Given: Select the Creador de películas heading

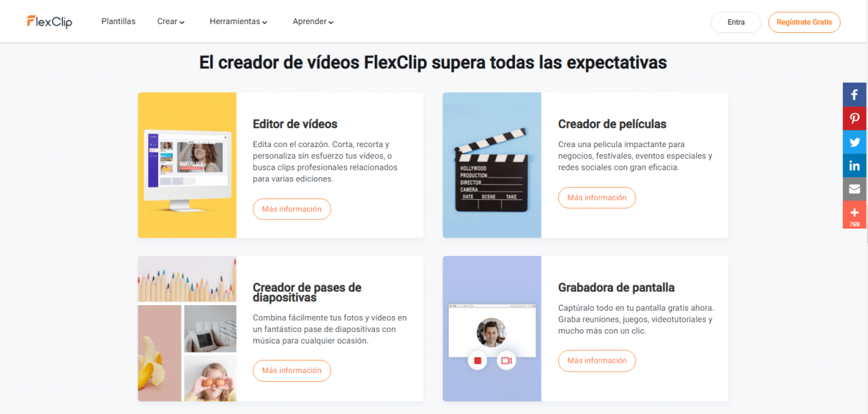Looking at the screenshot, I should coord(612,124).
